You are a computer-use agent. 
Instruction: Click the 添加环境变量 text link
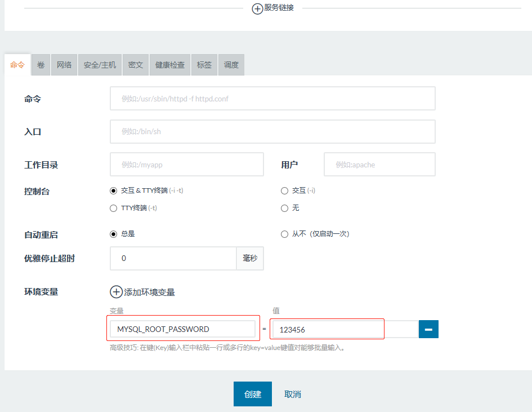click(x=149, y=292)
